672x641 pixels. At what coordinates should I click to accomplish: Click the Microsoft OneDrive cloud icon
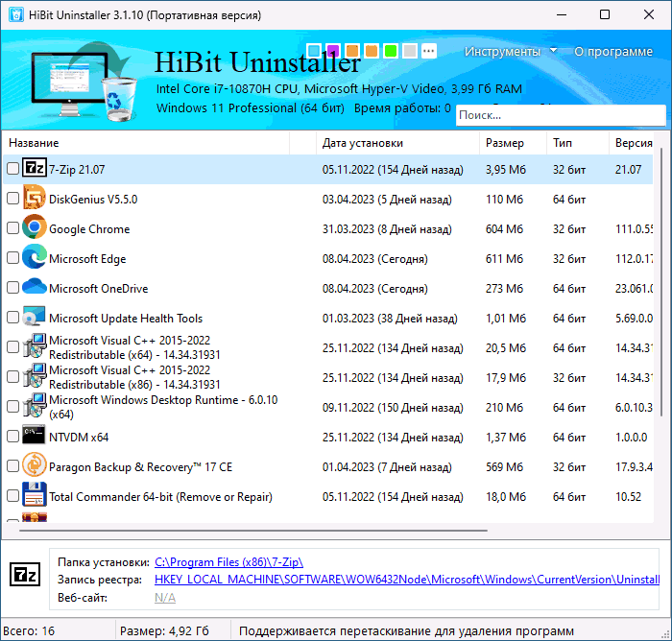[x=35, y=286]
